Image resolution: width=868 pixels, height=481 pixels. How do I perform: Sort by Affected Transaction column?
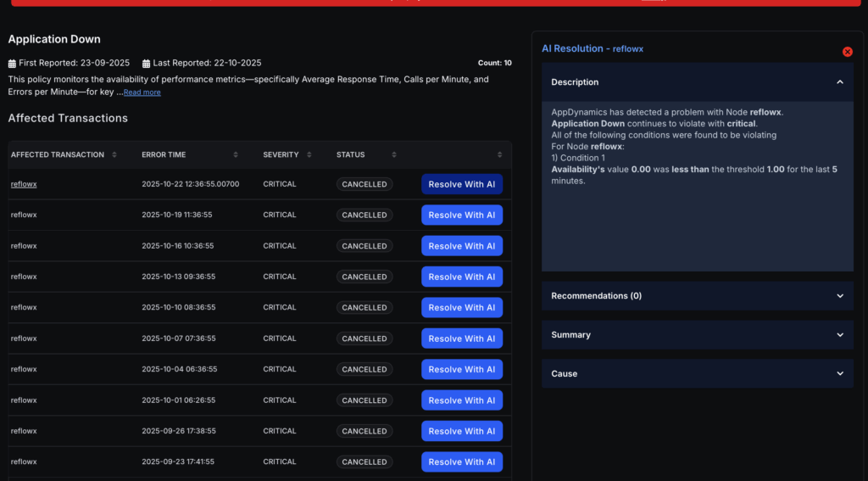pyautogui.click(x=114, y=155)
